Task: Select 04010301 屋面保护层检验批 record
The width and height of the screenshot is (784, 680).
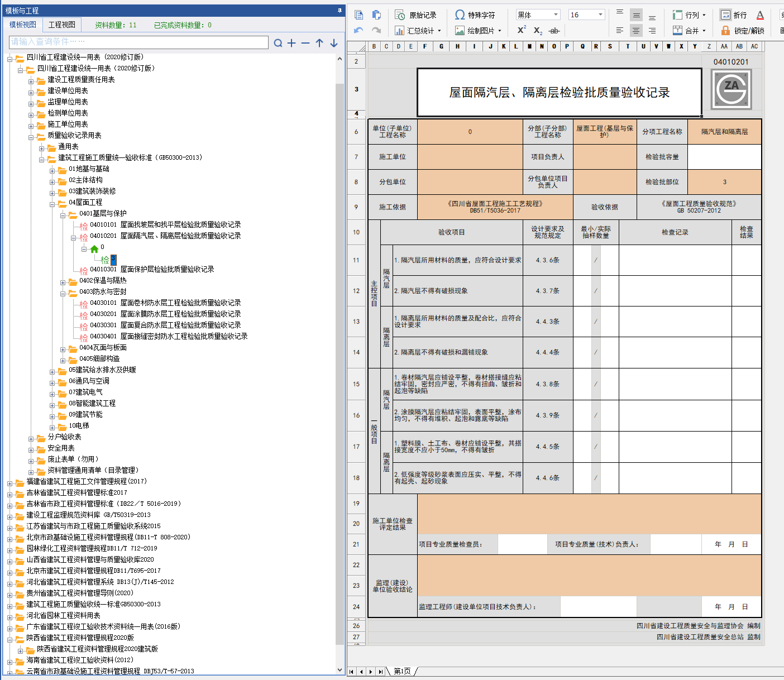Action: [152, 269]
